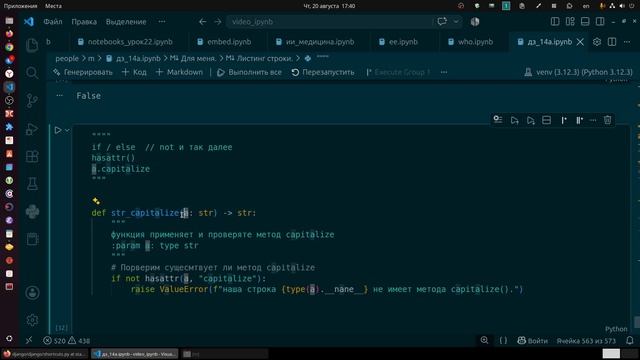This screenshot has width=640, height=360.
Task: Change the cell language Python label
Action: pyautogui.click(x=616, y=329)
